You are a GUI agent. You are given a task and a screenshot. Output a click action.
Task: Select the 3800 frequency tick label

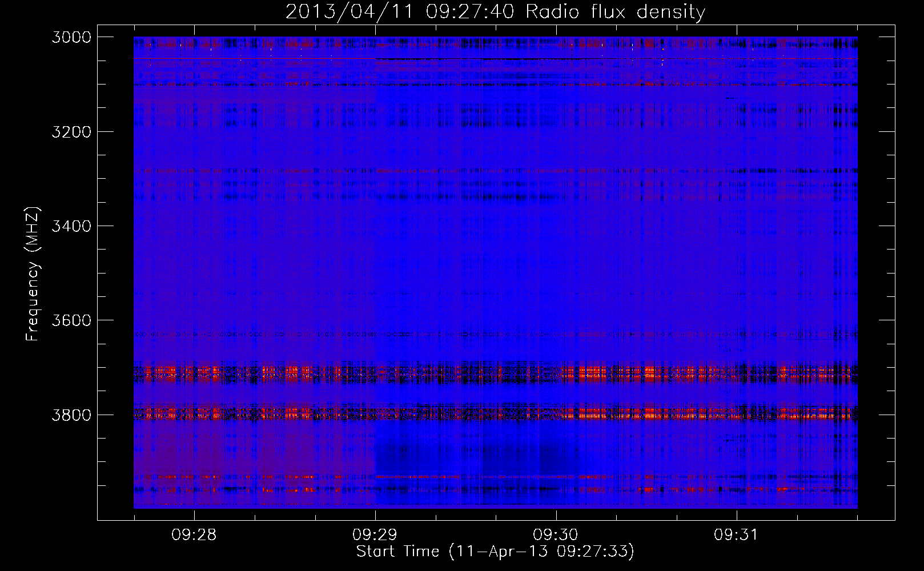(71, 415)
